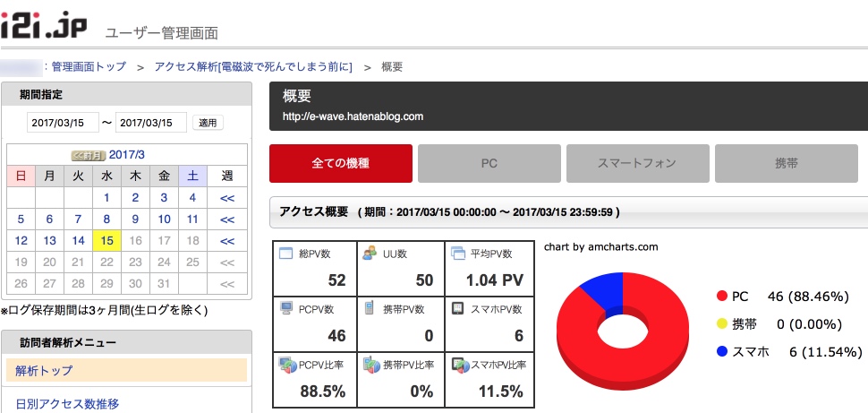
Task: Select the week of March 5 via <<
Action: pos(227,219)
